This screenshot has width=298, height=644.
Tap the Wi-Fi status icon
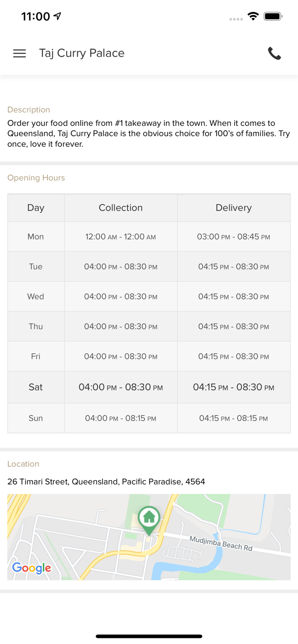253,16
